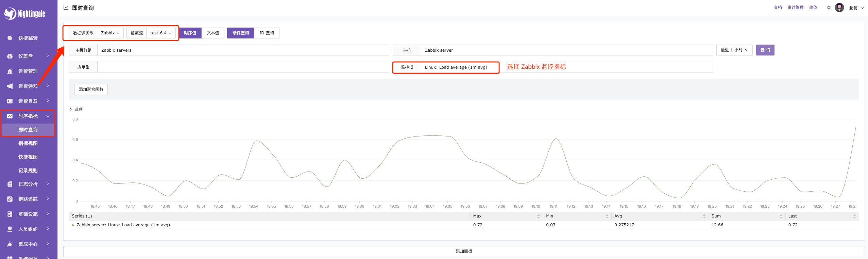Screen dimensions: 868x259
Task: Sort by Last column arrows
Action: (854, 216)
